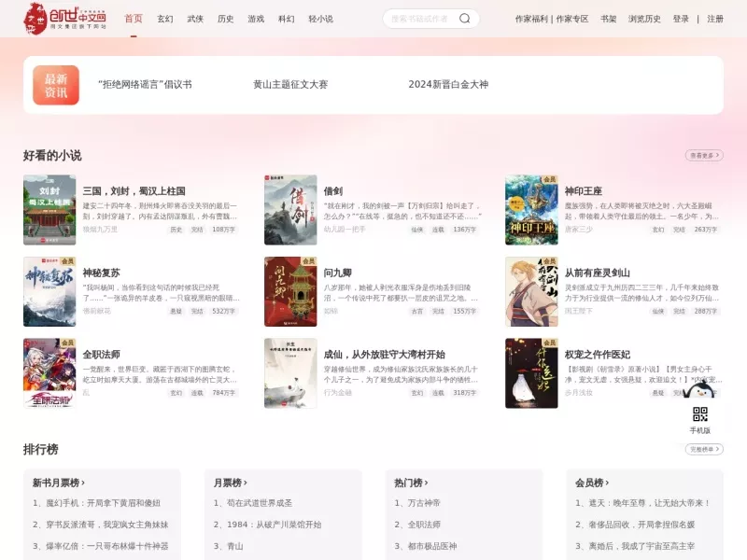Open the 玄幻 category tab
The image size is (747, 560).
pyautogui.click(x=165, y=19)
